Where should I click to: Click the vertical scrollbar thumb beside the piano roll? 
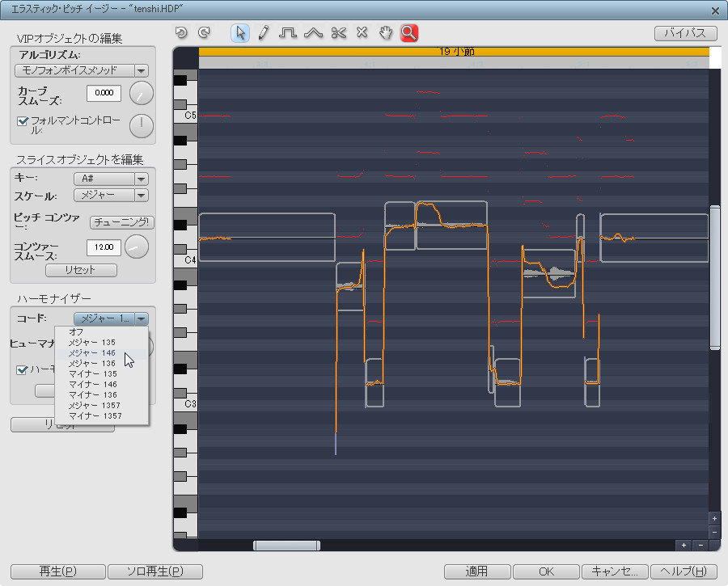[x=715, y=277]
